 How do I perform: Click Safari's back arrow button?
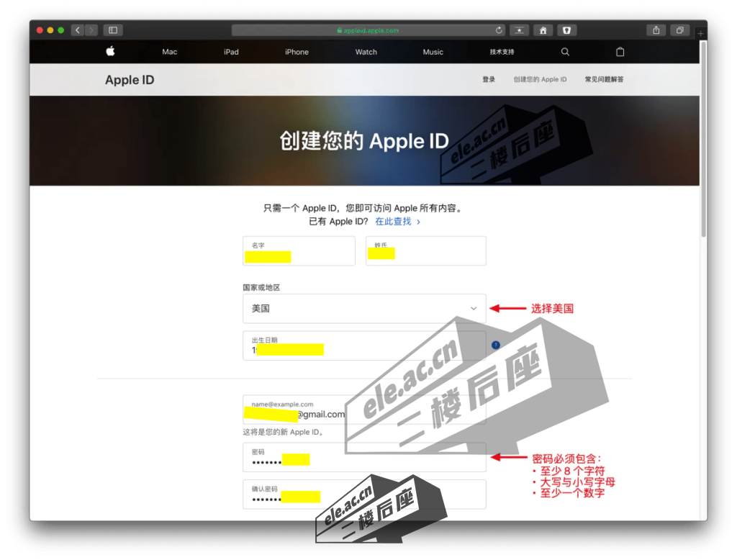coord(78,30)
